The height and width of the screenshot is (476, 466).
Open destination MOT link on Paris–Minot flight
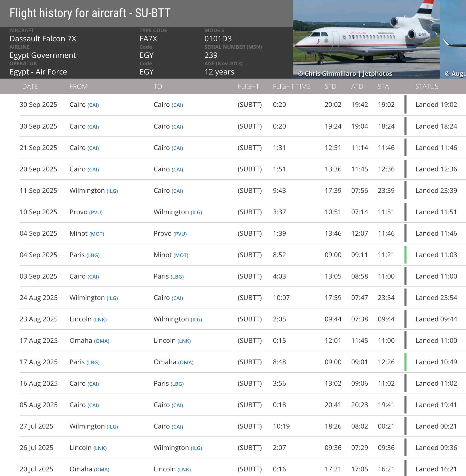(x=181, y=255)
